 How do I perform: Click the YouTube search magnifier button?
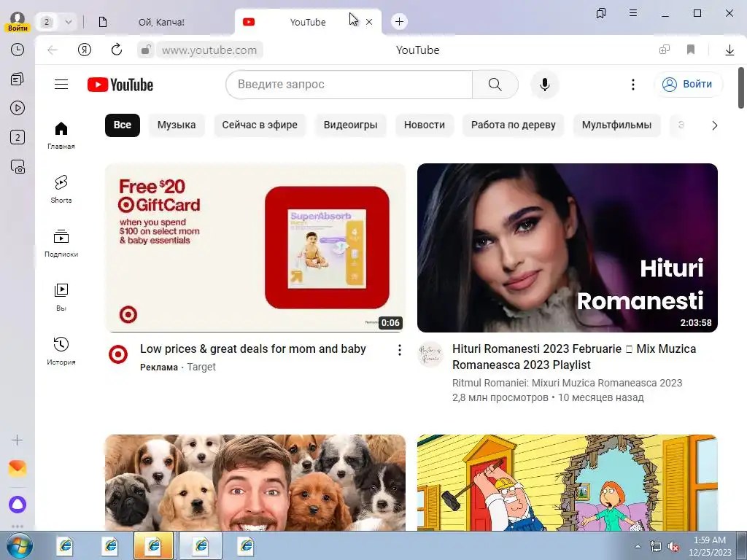click(x=495, y=85)
